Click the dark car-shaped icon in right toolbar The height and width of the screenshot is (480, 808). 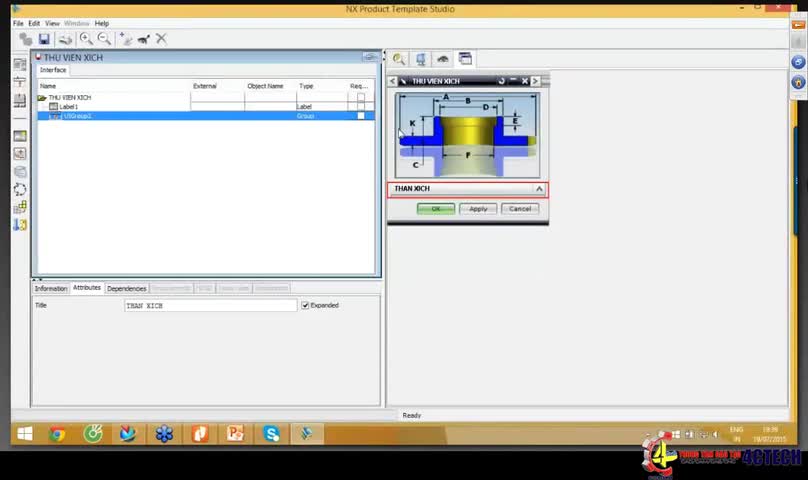443,59
